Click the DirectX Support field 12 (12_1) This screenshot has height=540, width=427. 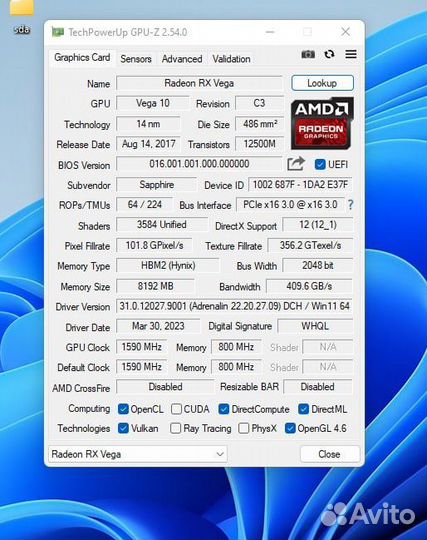tap(317, 225)
